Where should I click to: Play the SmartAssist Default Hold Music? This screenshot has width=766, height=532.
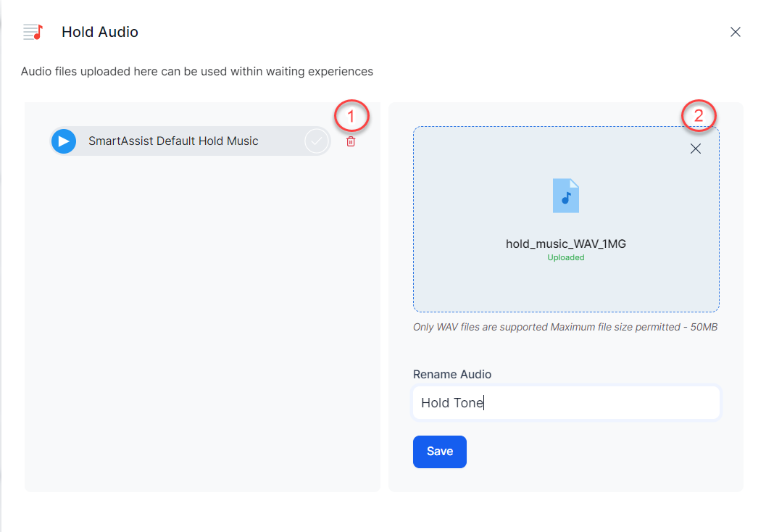pos(64,141)
